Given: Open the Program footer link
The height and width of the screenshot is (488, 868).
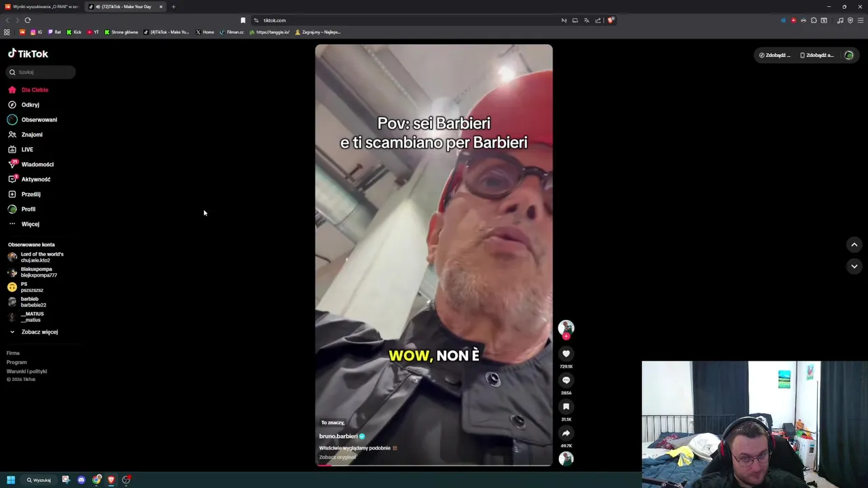Looking at the screenshot, I should point(16,362).
